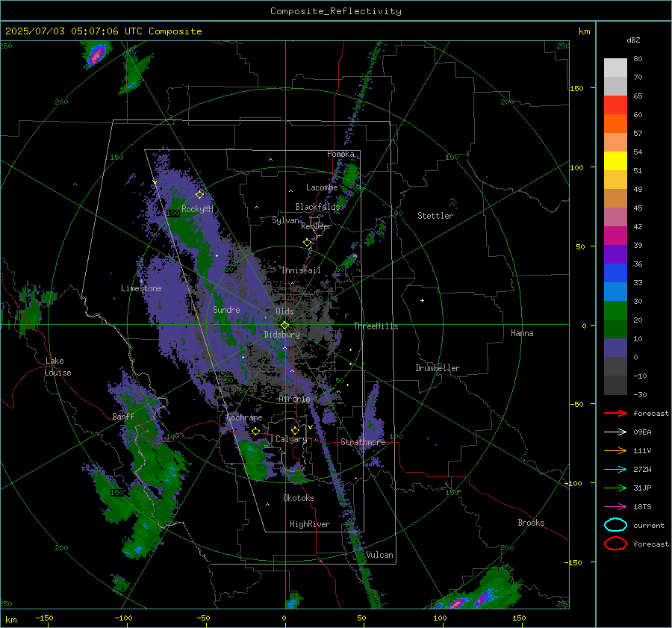Click the 'current' legend label
The width and height of the screenshot is (672, 628).
[x=649, y=525]
